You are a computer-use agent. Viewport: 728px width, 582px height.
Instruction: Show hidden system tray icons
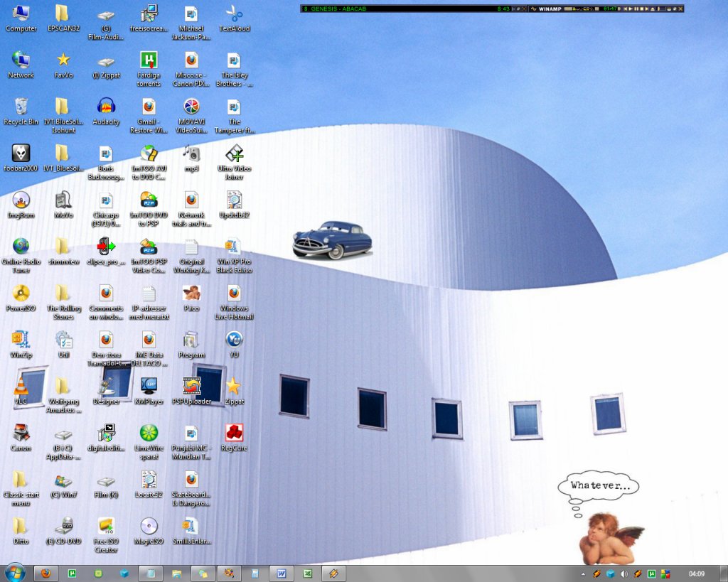(583, 573)
